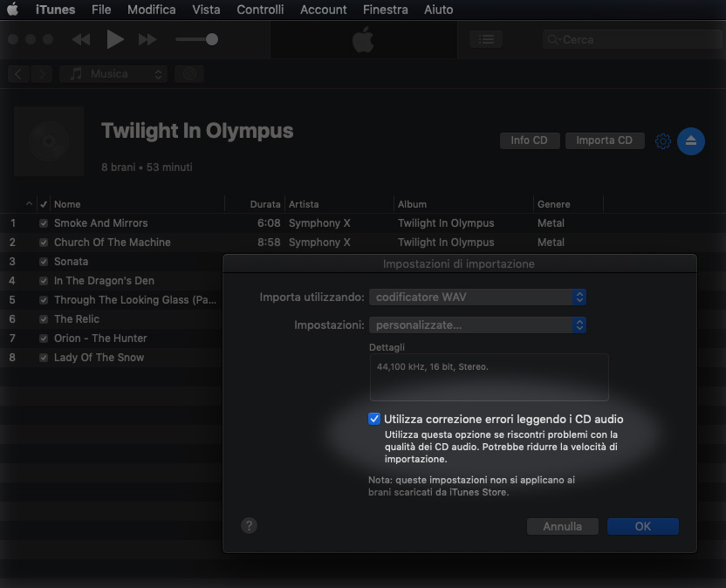Select Orion - The Hunter track
The image size is (726, 588).
pos(100,338)
